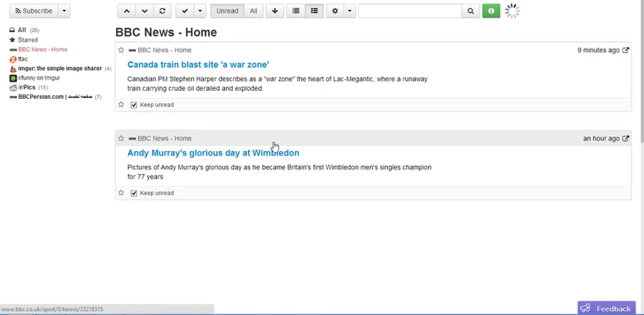Viewport: 644px width, 315px height.
Task: Select All category in sidebar
Action: [x=21, y=30]
